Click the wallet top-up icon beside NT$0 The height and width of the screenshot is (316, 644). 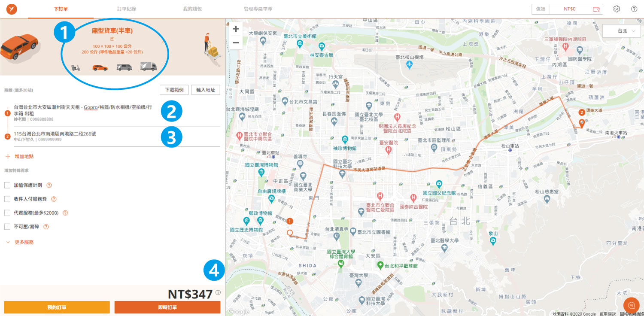click(x=596, y=9)
